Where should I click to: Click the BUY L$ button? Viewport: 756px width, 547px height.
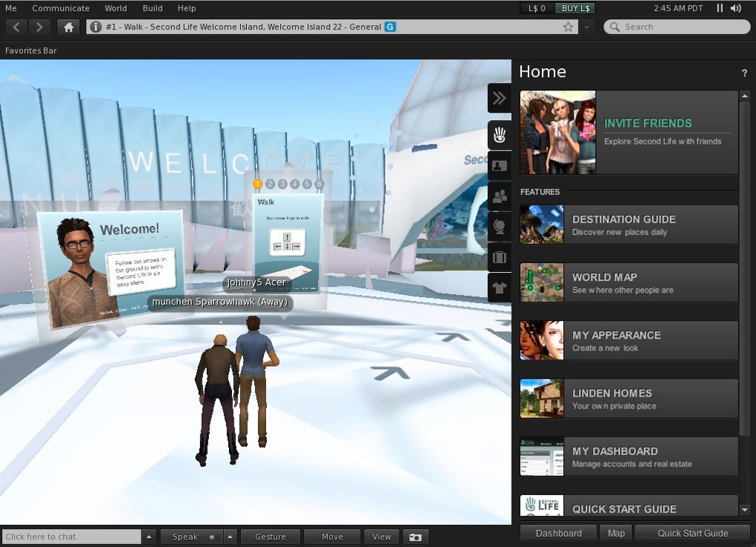coord(575,8)
